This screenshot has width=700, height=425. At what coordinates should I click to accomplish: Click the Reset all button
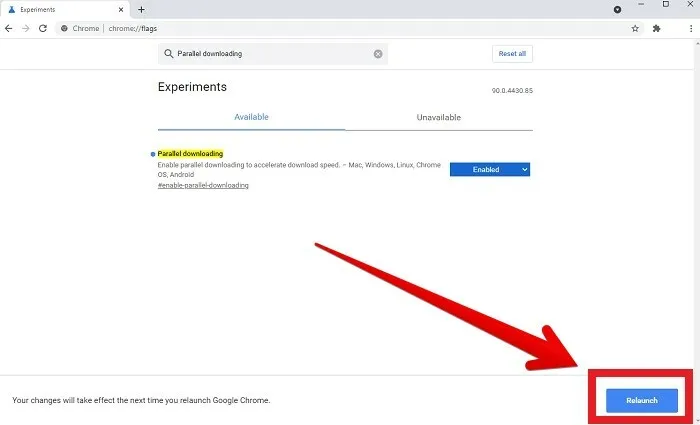pyautogui.click(x=512, y=54)
